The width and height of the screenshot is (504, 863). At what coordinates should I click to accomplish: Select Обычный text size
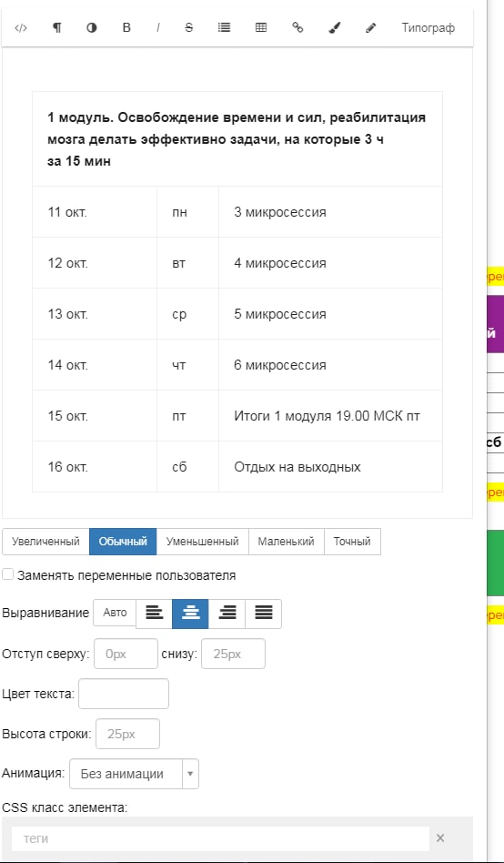tap(123, 542)
